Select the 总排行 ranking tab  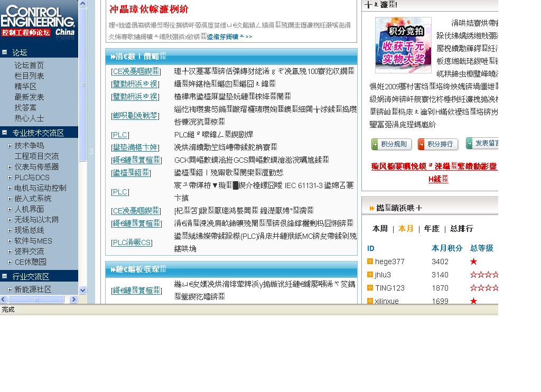[x=461, y=229]
